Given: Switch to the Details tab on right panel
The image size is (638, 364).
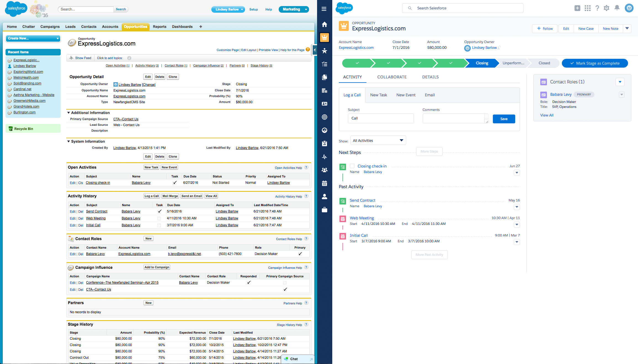Looking at the screenshot, I should pos(430,77).
